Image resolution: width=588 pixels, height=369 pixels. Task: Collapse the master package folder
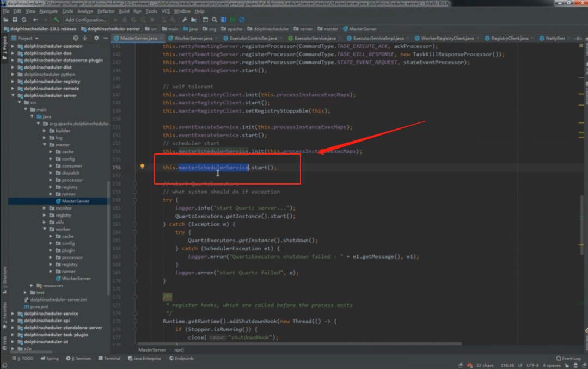45,145
